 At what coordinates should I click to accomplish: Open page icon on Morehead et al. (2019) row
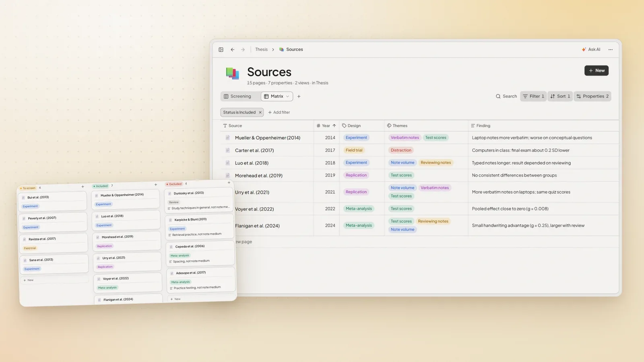[228, 176]
